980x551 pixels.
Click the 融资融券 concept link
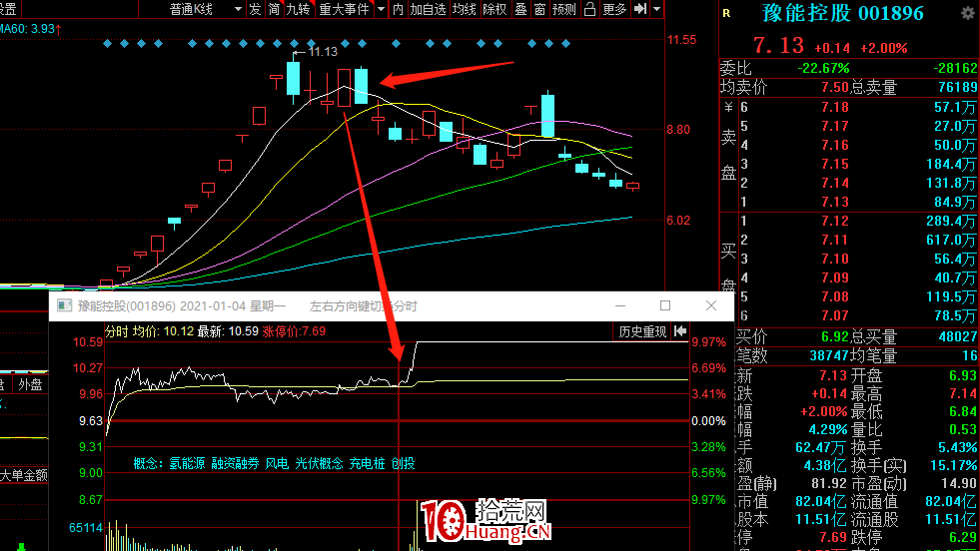pos(235,463)
